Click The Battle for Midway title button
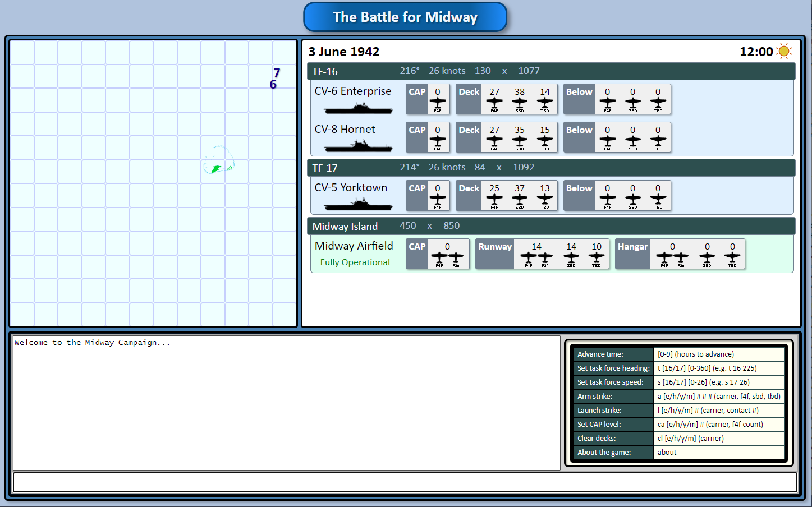812x507 pixels. pos(405,17)
